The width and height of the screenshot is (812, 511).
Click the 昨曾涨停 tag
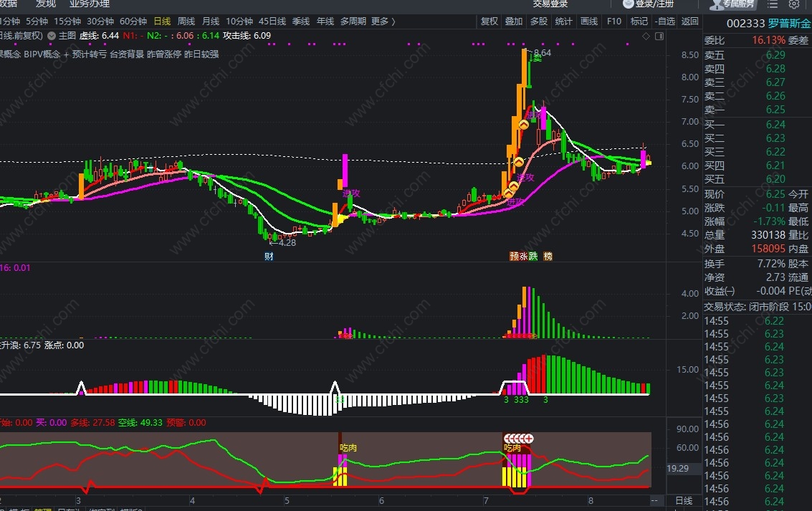tap(164, 54)
